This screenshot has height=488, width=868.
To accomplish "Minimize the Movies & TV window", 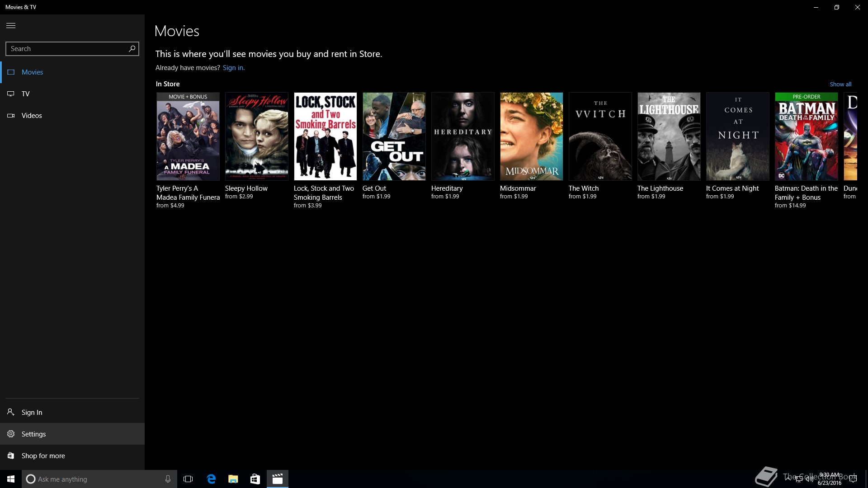I will click(x=816, y=7).
